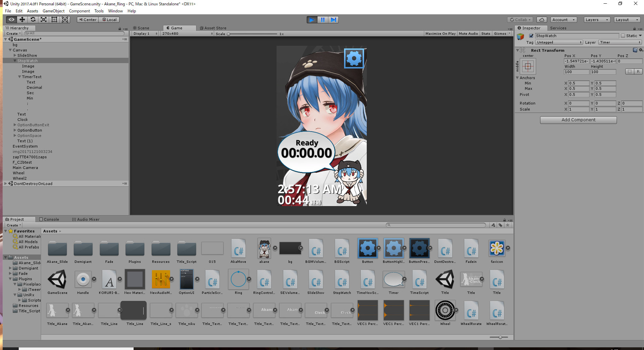Click the Mute Audio button

[468, 34]
